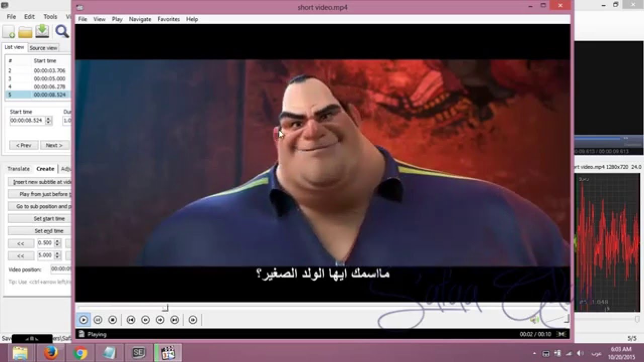Click the Set start time button
644x362 pixels.
[40, 219]
